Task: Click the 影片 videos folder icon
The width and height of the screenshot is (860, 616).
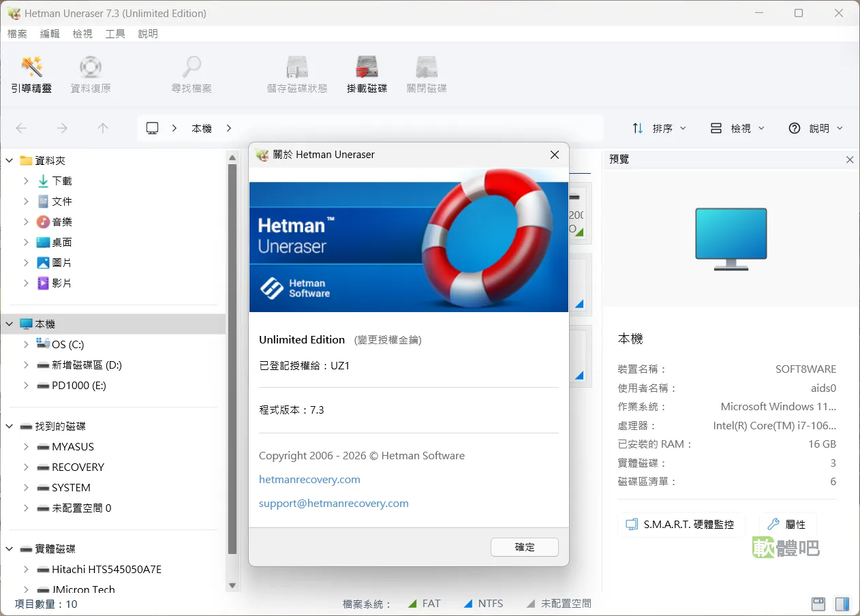Action: pyautogui.click(x=44, y=283)
